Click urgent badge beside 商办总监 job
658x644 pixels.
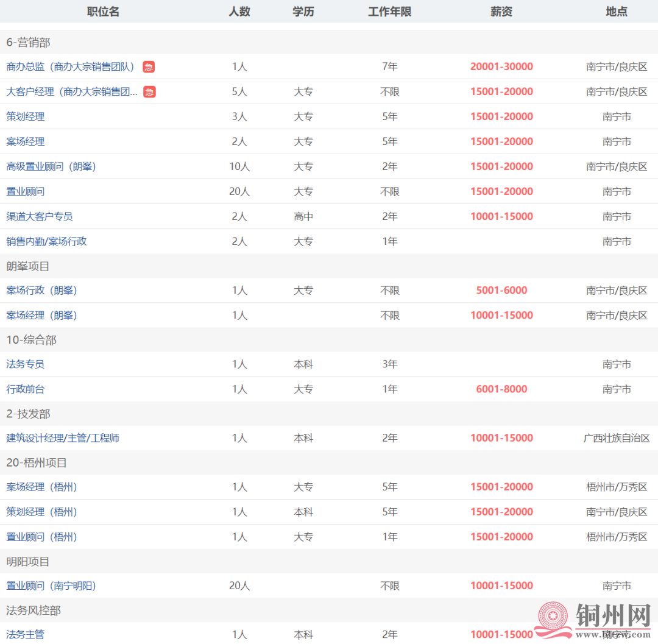pos(149,67)
